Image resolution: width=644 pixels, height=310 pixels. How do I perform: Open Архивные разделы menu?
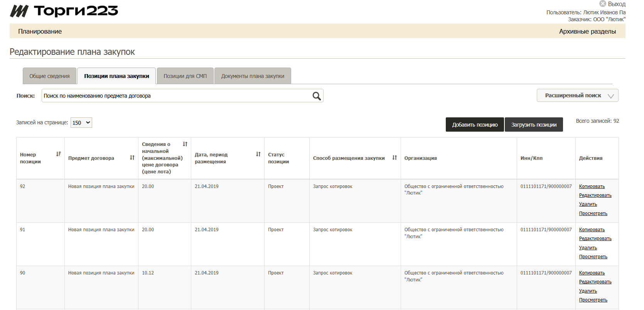pos(587,31)
